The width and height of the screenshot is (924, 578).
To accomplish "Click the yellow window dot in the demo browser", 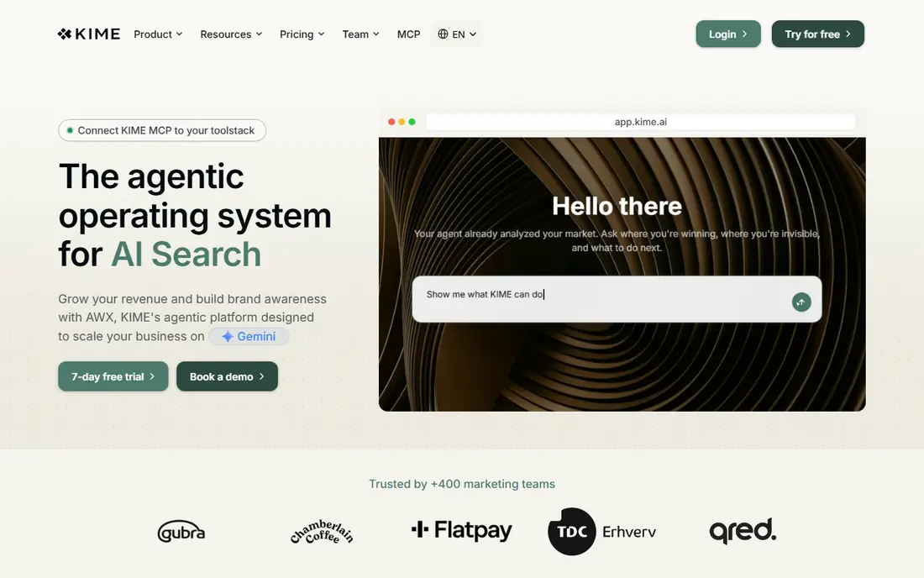I will [x=402, y=122].
